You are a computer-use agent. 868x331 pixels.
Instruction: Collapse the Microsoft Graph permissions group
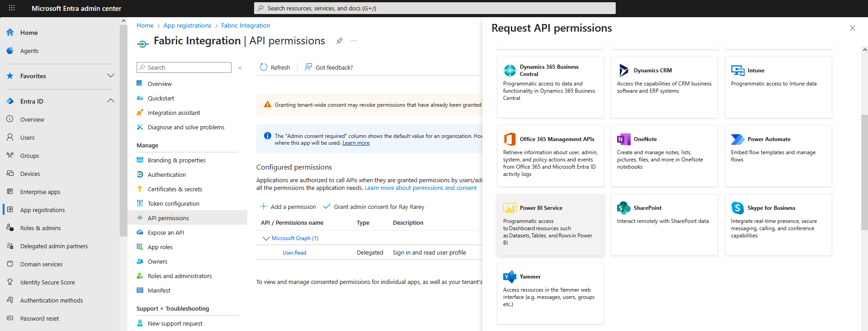point(266,238)
